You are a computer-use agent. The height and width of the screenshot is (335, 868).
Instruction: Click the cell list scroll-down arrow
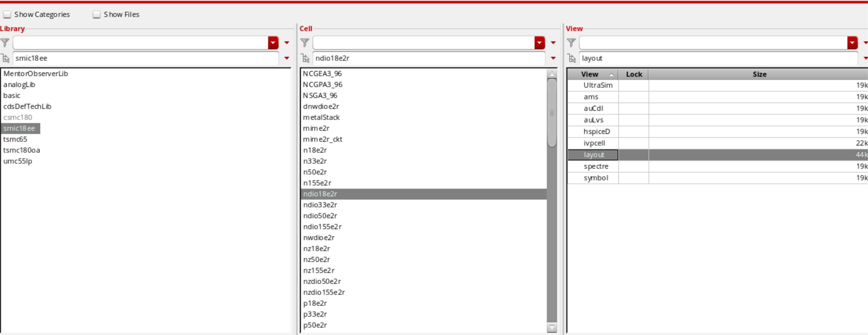click(552, 327)
